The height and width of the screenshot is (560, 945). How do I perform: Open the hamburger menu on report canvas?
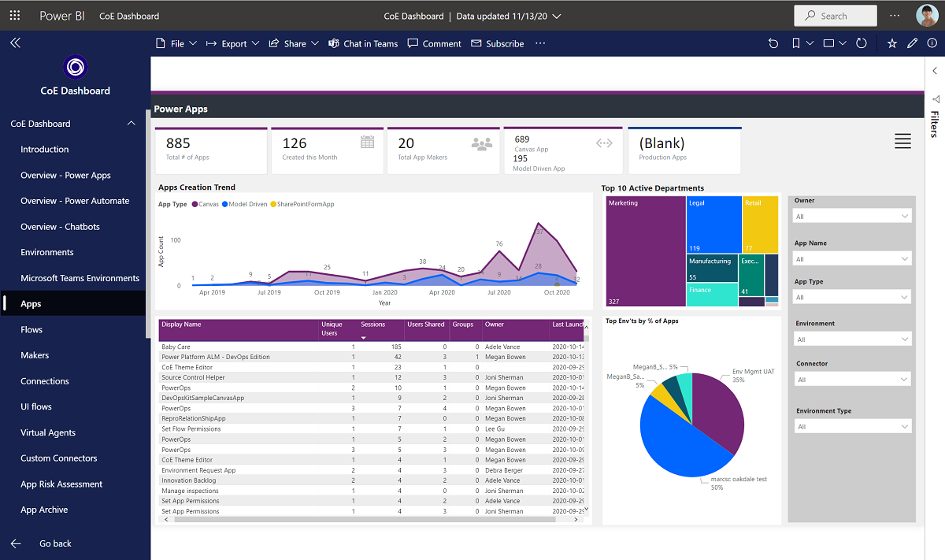tap(902, 142)
